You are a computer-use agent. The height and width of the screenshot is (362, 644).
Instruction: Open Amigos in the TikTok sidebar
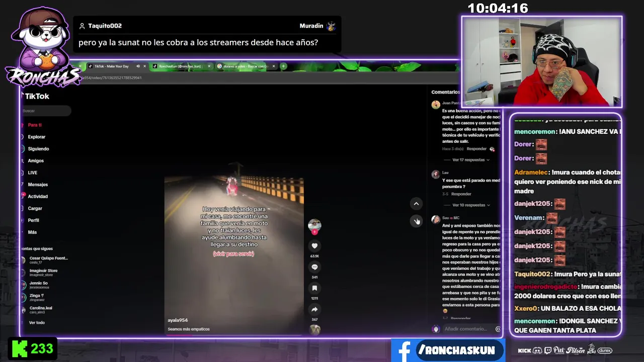[x=36, y=161]
